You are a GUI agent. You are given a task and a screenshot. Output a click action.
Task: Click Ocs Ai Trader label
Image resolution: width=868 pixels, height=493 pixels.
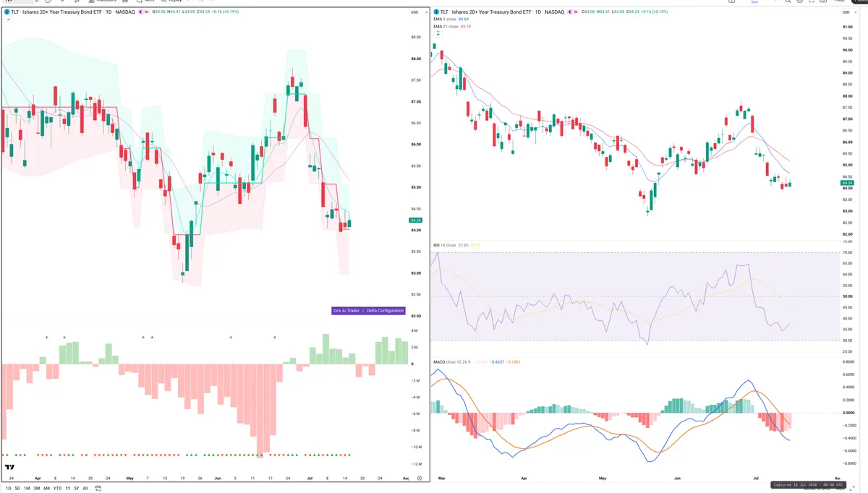point(346,310)
